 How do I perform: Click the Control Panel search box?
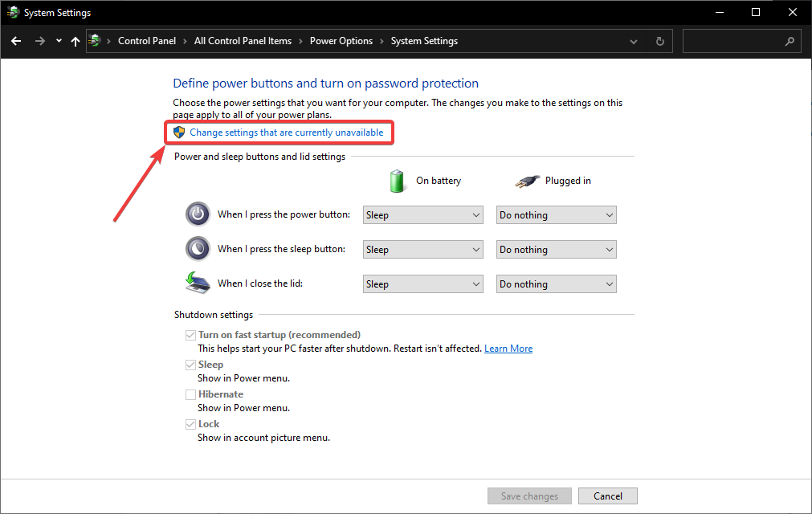(732, 41)
